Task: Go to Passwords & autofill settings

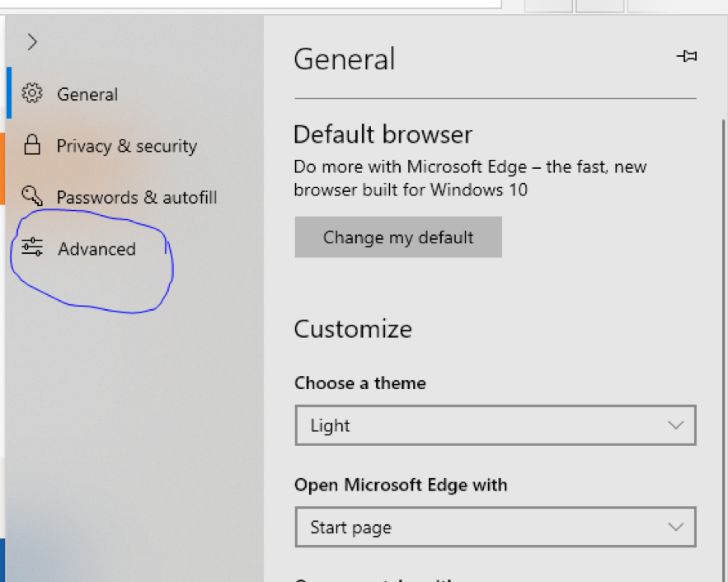Action: coord(136,198)
